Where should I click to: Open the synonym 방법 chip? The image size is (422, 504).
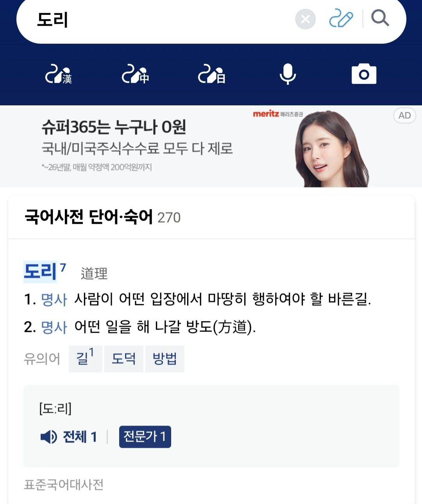tap(165, 359)
